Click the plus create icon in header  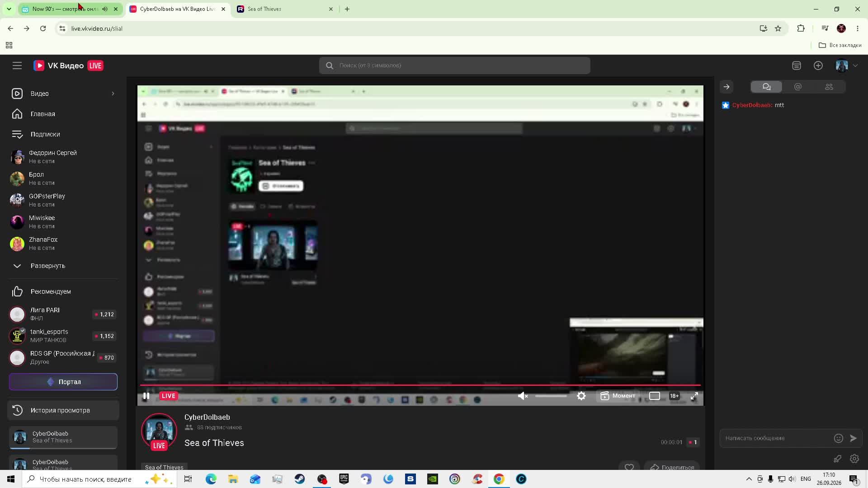point(818,66)
